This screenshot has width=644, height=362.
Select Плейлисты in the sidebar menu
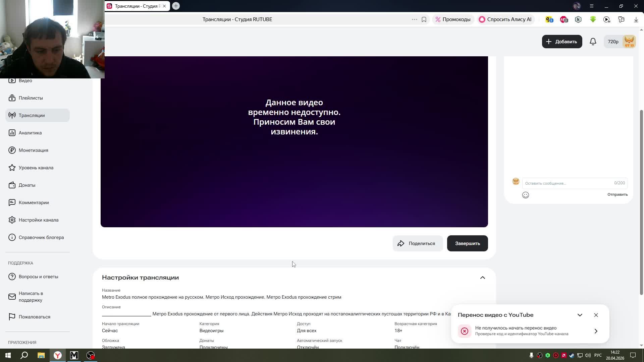click(x=31, y=98)
